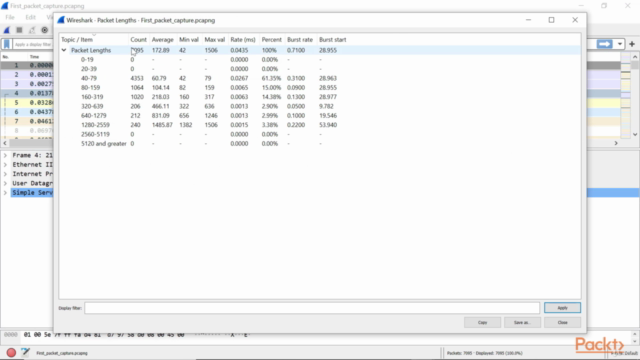The height and width of the screenshot is (360, 640).
Task: Click the 53.940 burst start value
Action: click(x=328, y=125)
